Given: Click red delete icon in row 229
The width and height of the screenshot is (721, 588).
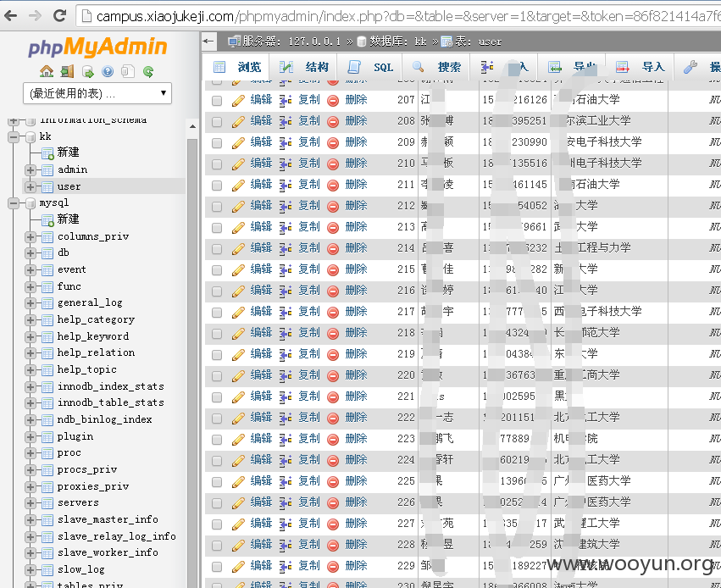Looking at the screenshot, I should click(x=333, y=565).
